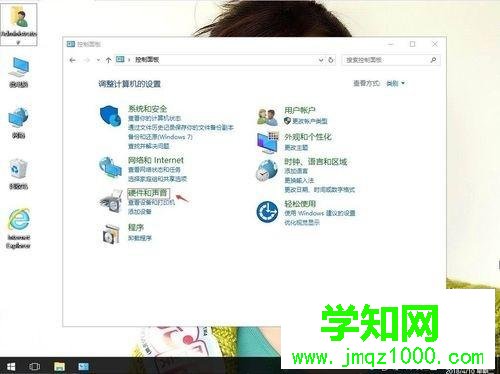Screen dimensions: 500x374
Task: Click the uninstall a program link
Action: point(140,238)
